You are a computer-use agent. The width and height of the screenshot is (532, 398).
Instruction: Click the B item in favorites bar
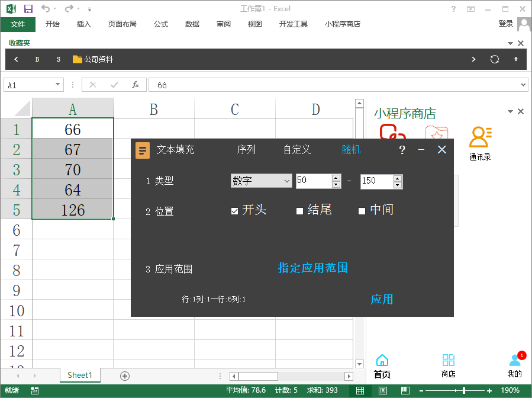pos(37,59)
